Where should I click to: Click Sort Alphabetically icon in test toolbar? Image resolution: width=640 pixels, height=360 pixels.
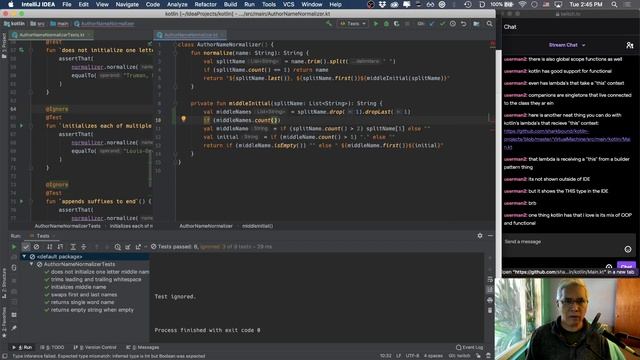[49, 247]
